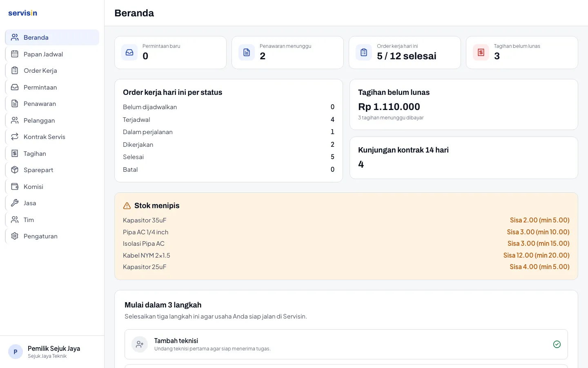Click the Kapasitor 25uF item name
Image resolution: width=588 pixels, height=368 pixels.
point(145,267)
